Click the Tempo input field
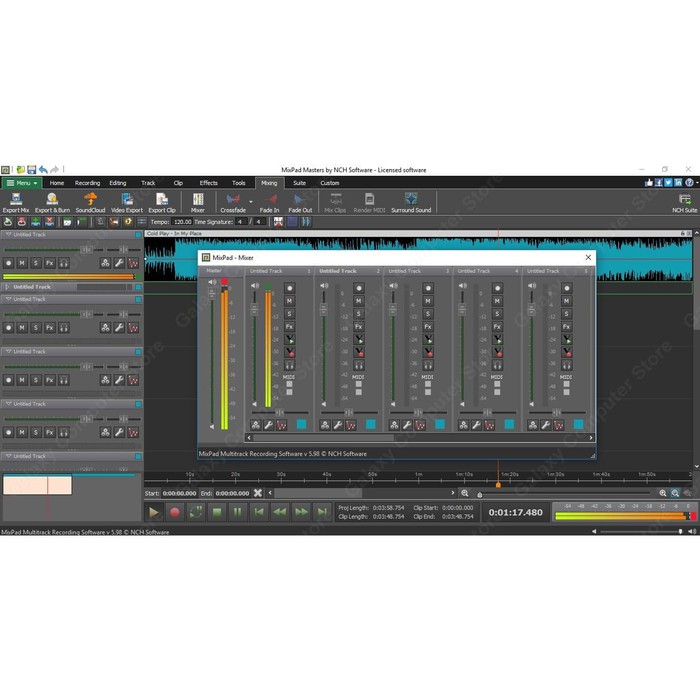700x700 pixels. (x=182, y=221)
